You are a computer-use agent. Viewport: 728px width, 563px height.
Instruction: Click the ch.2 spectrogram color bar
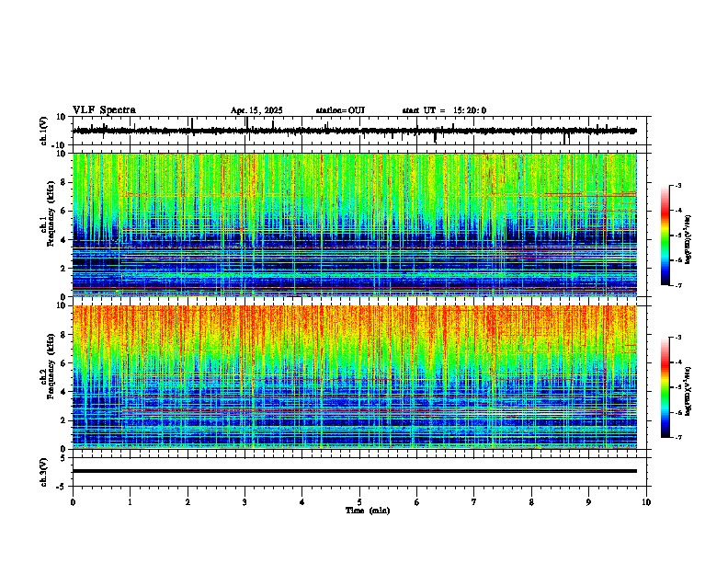click(x=665, y=387)
